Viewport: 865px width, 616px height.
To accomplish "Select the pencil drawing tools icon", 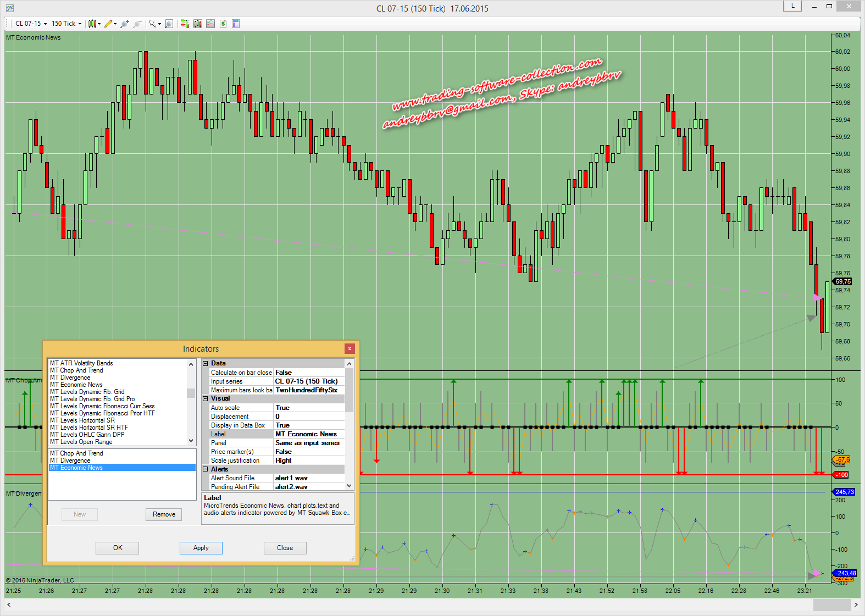I will 108,24.
